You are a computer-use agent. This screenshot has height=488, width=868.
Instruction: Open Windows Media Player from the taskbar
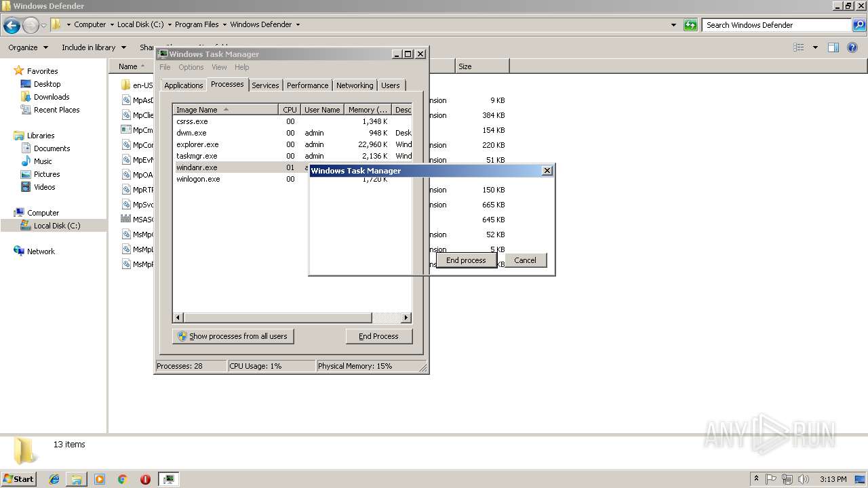click(x=100, y=479)
